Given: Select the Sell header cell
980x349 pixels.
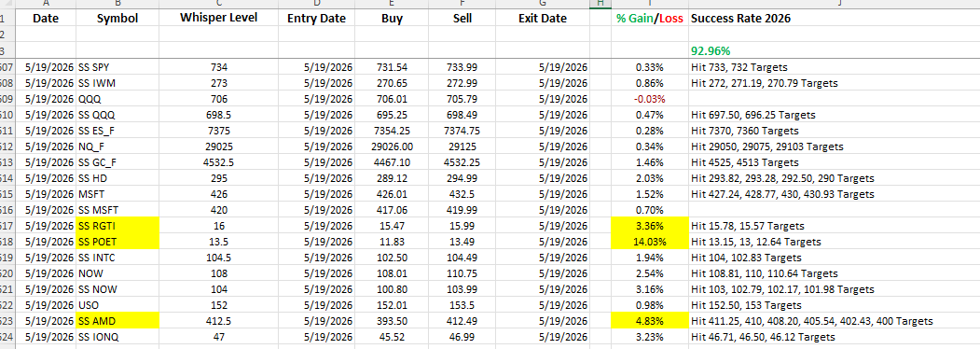Looking at the screenshot, I should click(x=462, y=19).
